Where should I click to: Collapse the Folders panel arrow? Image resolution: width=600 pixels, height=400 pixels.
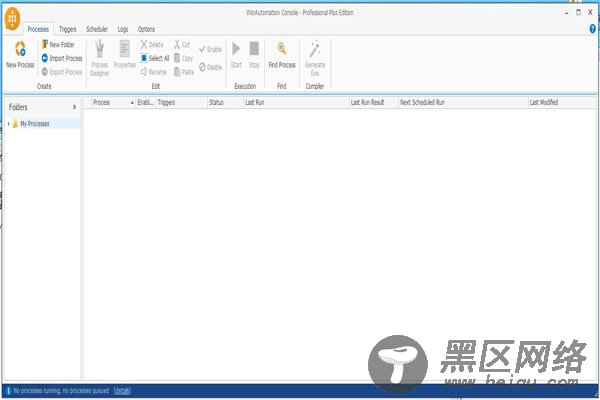[75, 107]
